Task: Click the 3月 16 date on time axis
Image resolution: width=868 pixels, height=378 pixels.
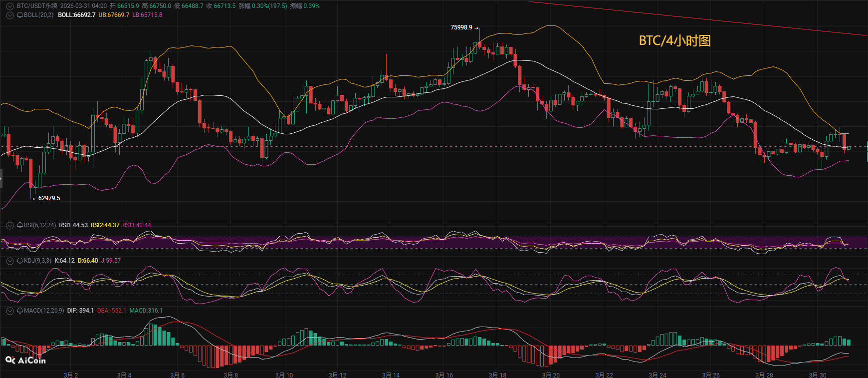Action: 444,375
